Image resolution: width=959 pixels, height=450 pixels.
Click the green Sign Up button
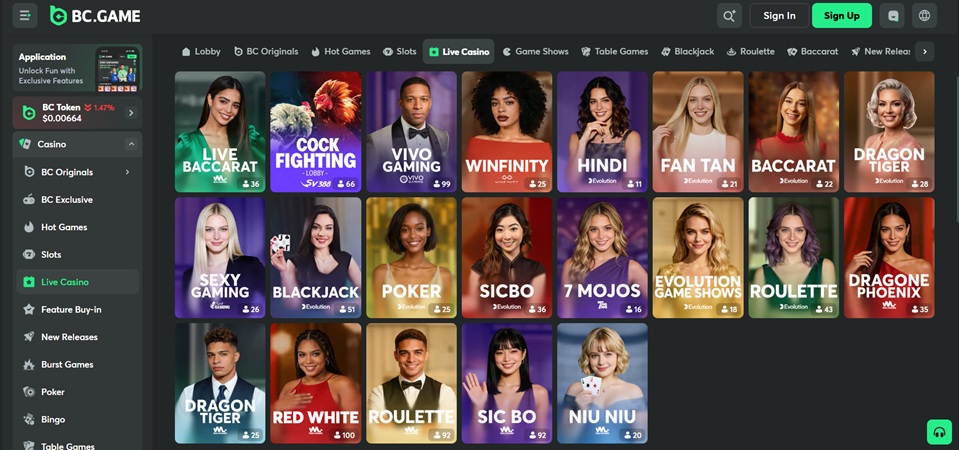[x=842, y=16]
